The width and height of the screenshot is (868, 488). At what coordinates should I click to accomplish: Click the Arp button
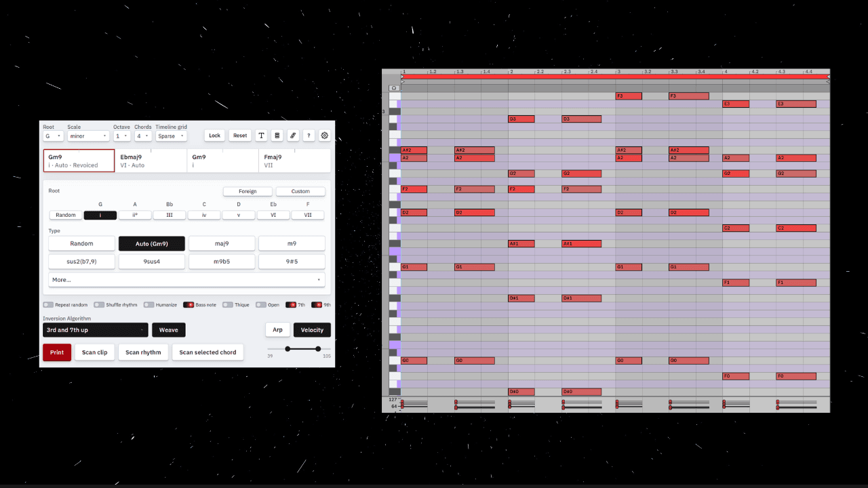pyautogui.click(x=277, y=330)
